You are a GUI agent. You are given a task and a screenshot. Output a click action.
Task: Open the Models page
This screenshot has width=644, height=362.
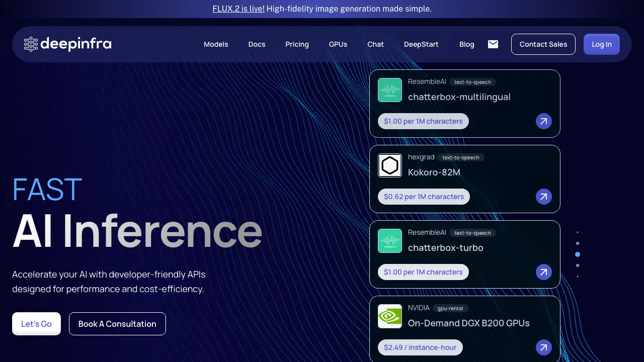(x=216, y=44)
